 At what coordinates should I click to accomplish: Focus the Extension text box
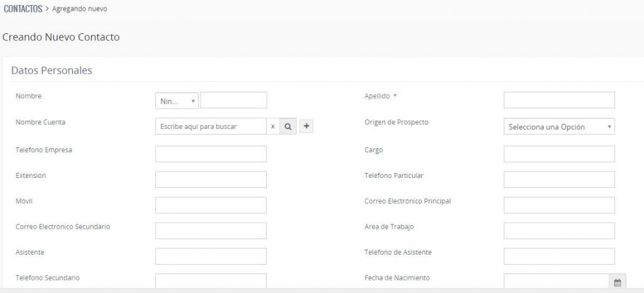211,180
